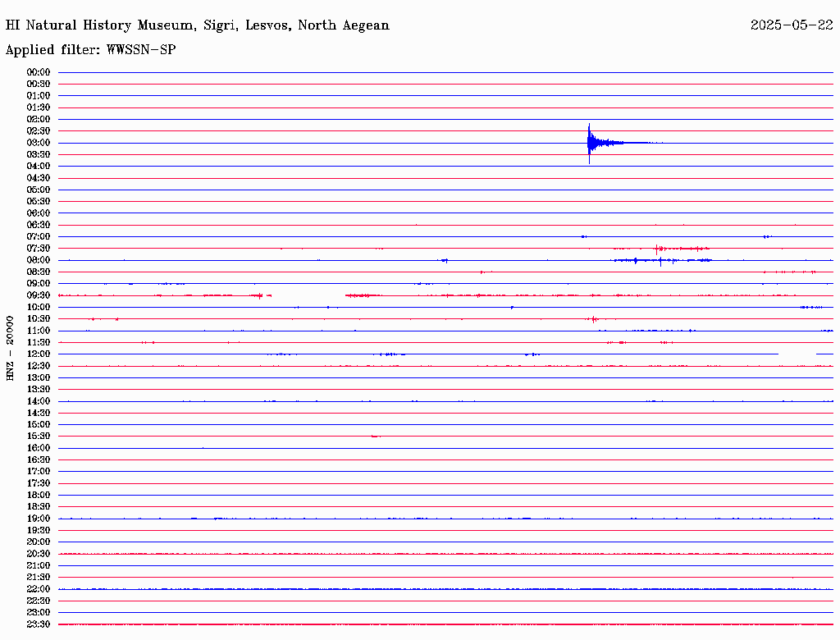840x640 pixels.
Task: Click the 'Applied filter: WWSSN-SP' text
Action: 90,50
